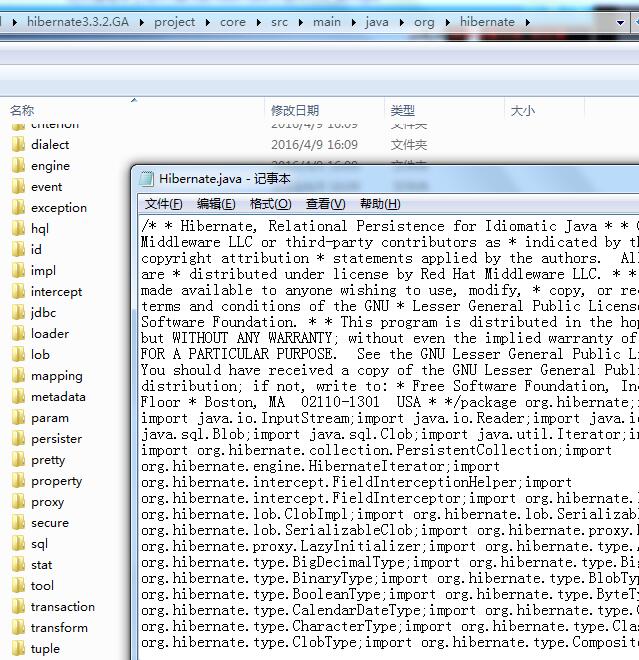Navigate to org breadcrumb segment
Screen dimensions: 639x660
click(x=424, y=22)
